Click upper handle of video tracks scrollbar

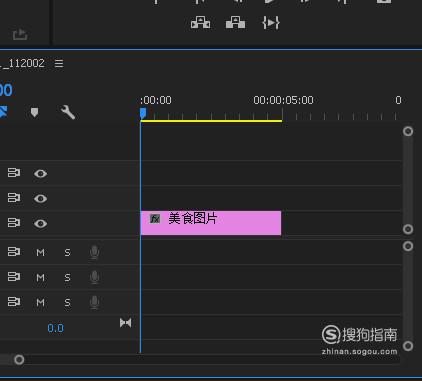(x=408, y=131)
